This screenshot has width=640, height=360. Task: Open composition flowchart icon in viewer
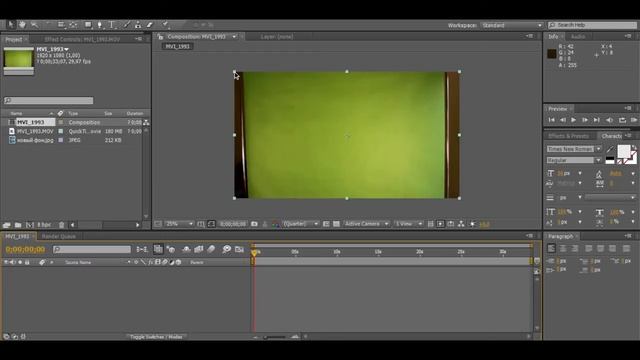tap(461, 224)
